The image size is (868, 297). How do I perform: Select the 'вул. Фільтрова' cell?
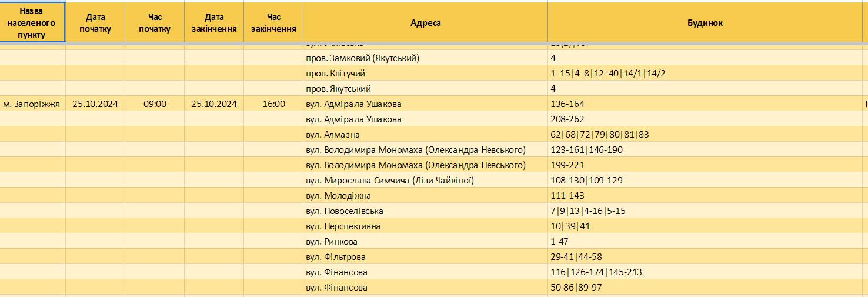click(x=426, y=256)
